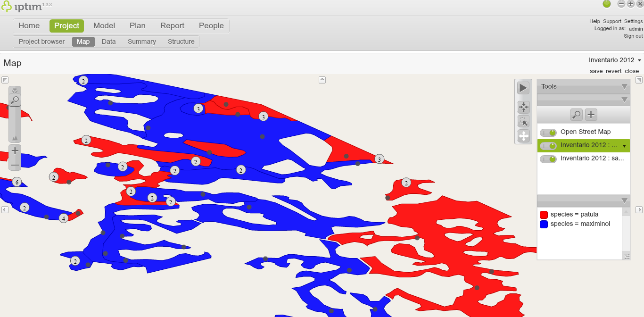Open the Inventario 2012 dropdown at top right
The image size is (644, 317).
click(615, 60)
